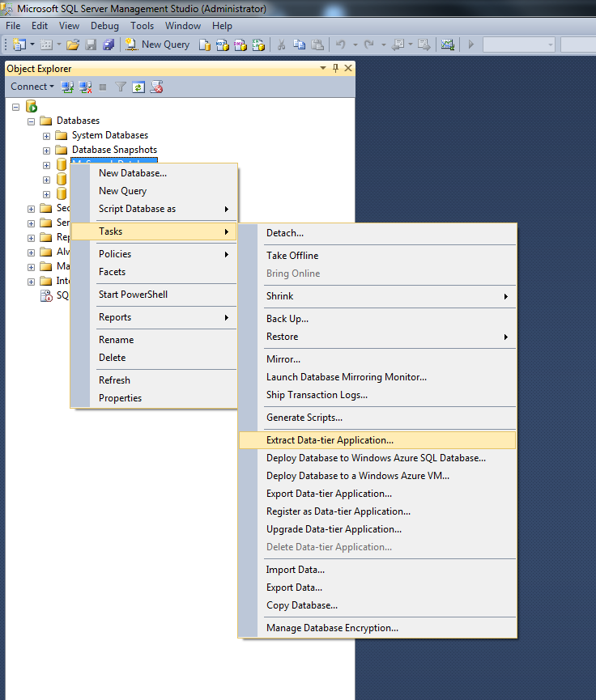Select the Databases tree folder
Image resolution: width=596 pixels, height=700 pixels.
coord(78,121)
